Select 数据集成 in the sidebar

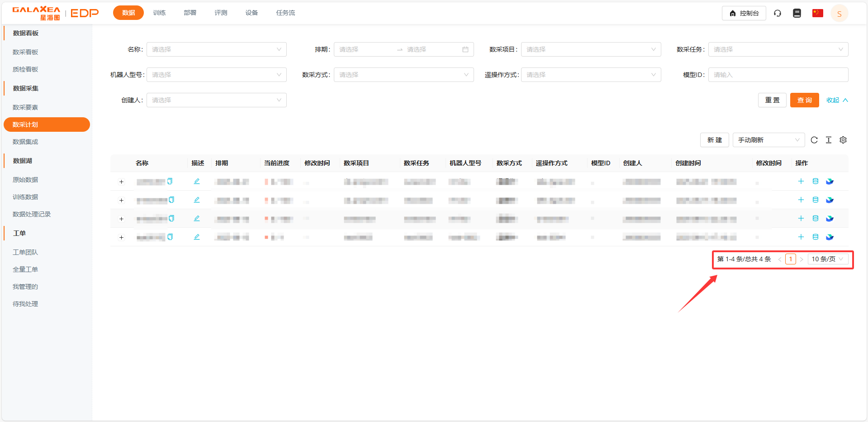tap(25, 142)
